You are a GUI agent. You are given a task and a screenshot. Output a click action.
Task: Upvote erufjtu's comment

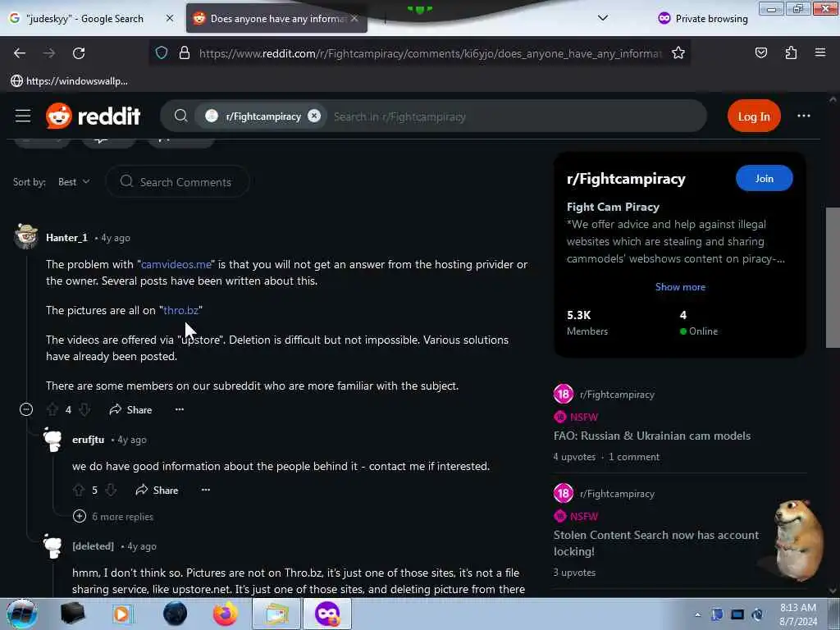(x=79, y=491)
